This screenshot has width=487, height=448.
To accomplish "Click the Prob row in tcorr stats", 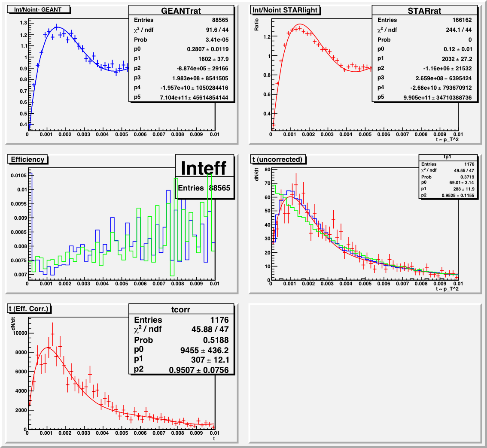I will click(x=181, y=340).
